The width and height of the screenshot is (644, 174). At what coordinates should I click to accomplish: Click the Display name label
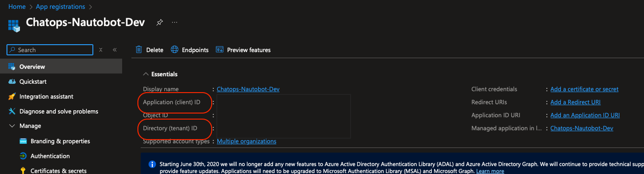(161, 89)
